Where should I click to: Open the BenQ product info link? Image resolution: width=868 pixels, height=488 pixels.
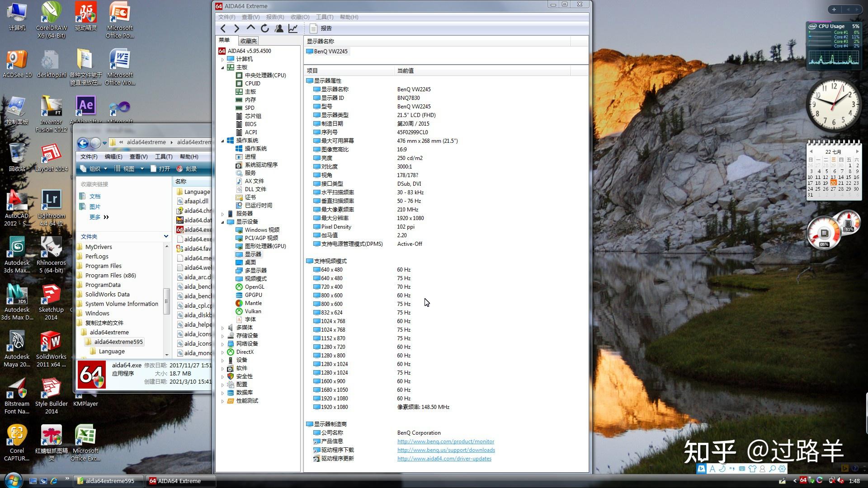(x=445, y=441)
